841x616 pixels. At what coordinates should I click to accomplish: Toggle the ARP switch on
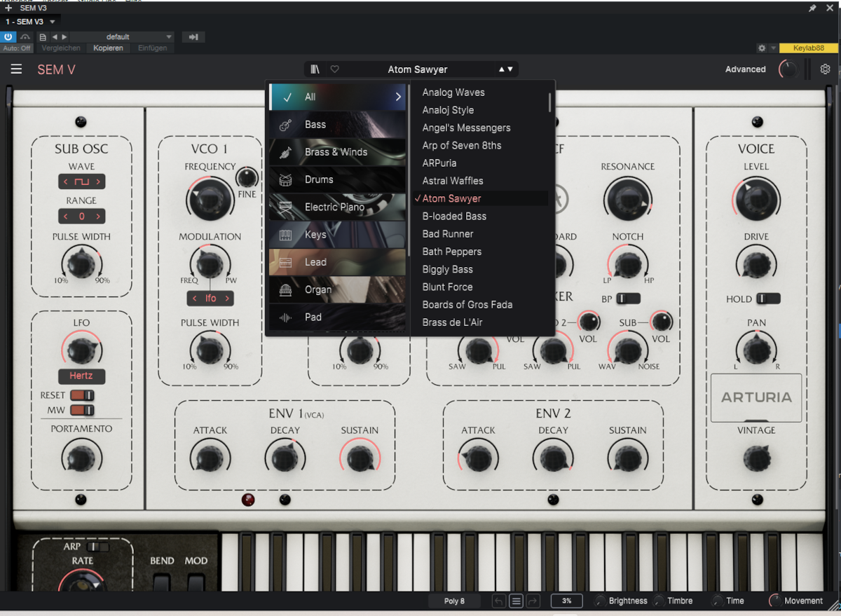[97, 547]
